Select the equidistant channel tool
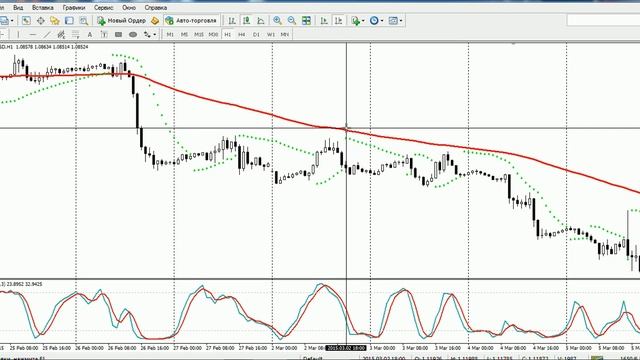The image size is (640, 360). pyautogui.click(x=61, y=35)
